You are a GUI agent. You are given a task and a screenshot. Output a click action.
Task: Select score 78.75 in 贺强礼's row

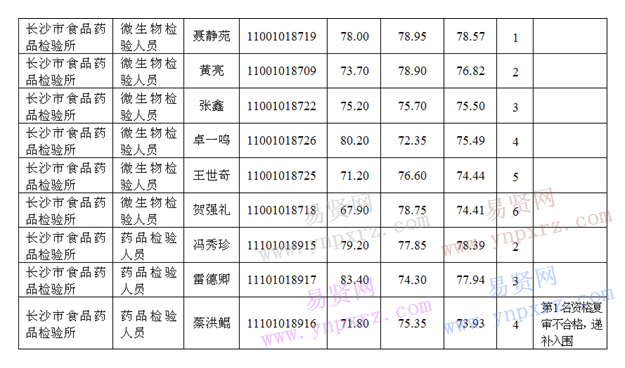(412, 210)
